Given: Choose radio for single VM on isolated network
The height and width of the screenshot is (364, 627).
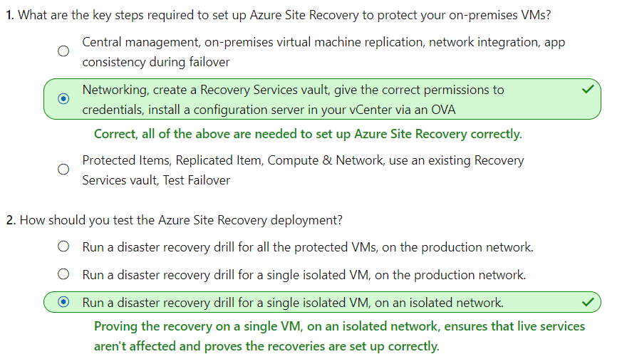Looking at the screenshot, I should [x=63, y=302].
